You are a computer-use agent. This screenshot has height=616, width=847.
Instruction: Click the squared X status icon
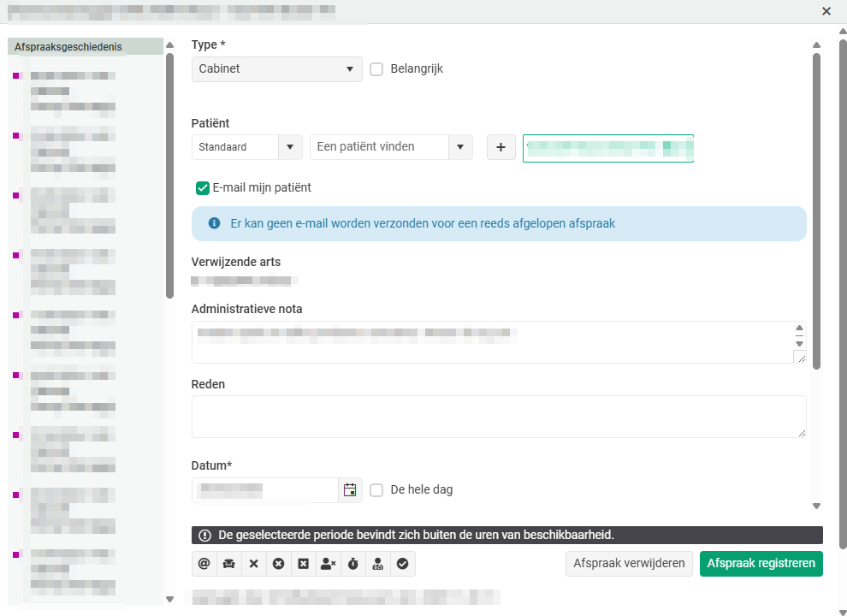[303, 564]
